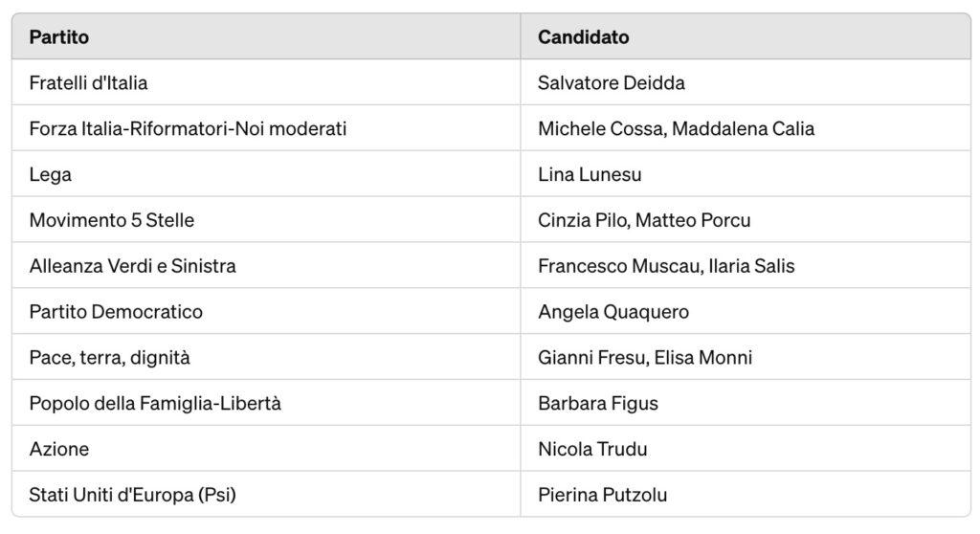Click the Partito column header

[x=59, y=37]
